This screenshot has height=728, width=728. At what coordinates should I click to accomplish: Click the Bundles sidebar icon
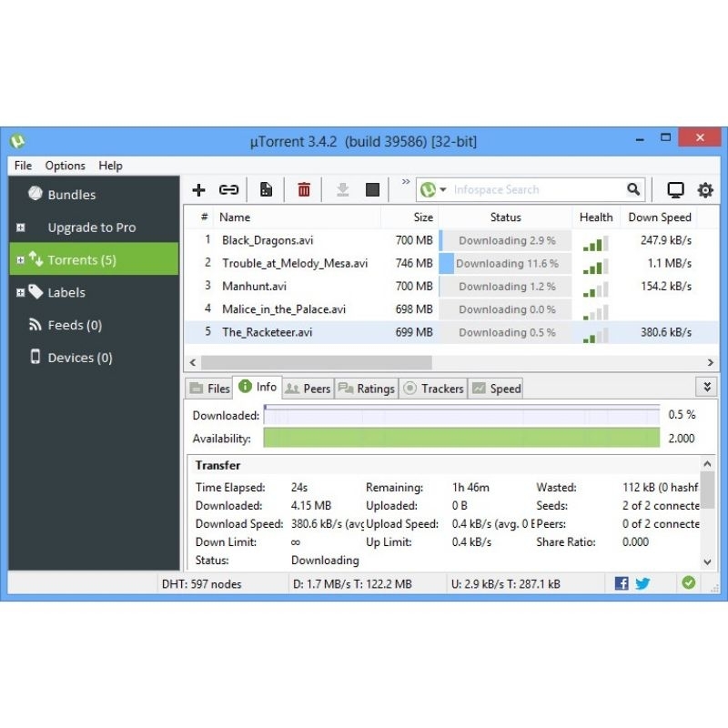point(35,193)
